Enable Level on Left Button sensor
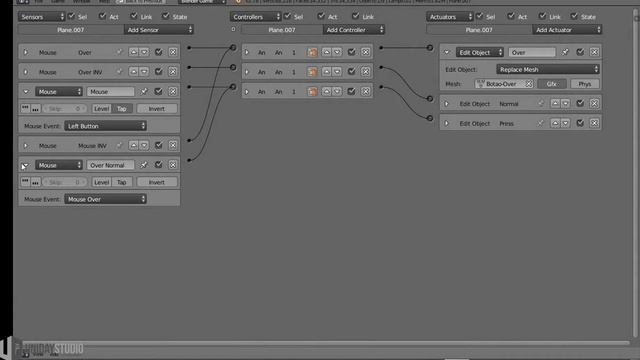640x360 pixels. (101, 109)
